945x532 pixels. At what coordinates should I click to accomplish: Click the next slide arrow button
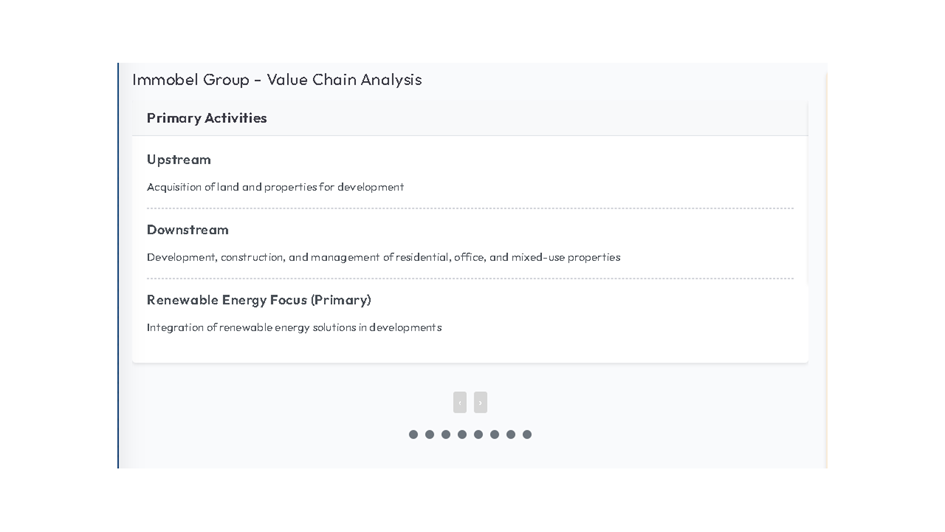480,402
